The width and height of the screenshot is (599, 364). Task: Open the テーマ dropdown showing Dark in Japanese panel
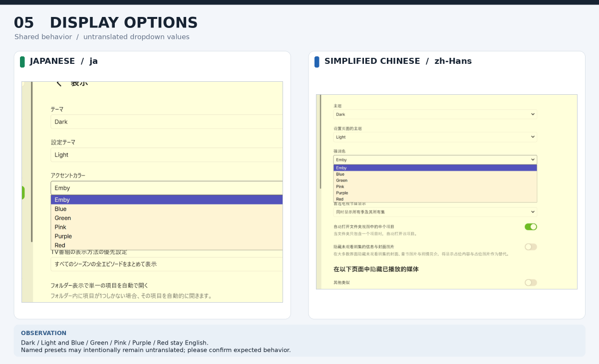[x=167, y=122]
